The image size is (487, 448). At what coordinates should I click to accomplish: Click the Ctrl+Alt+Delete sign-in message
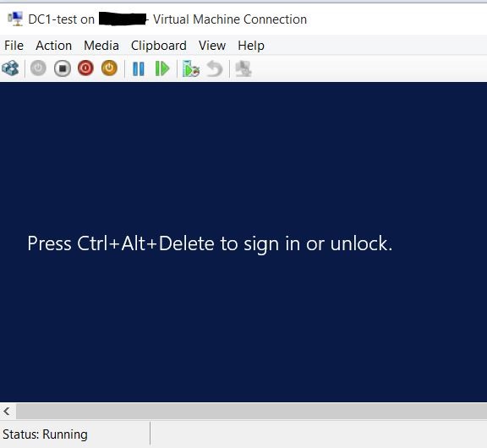[210, 243]
